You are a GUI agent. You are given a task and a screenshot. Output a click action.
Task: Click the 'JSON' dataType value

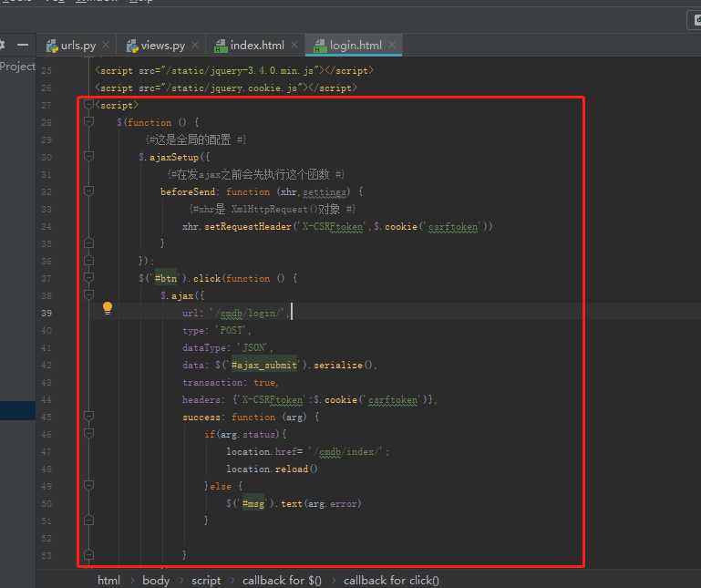point(253,348)
